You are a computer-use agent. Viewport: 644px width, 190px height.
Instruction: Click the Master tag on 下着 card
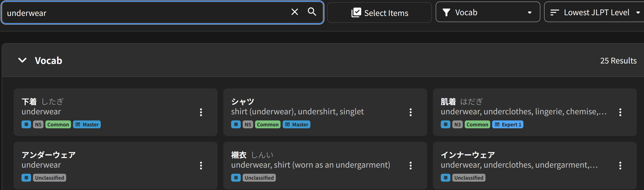coord(87,124)
